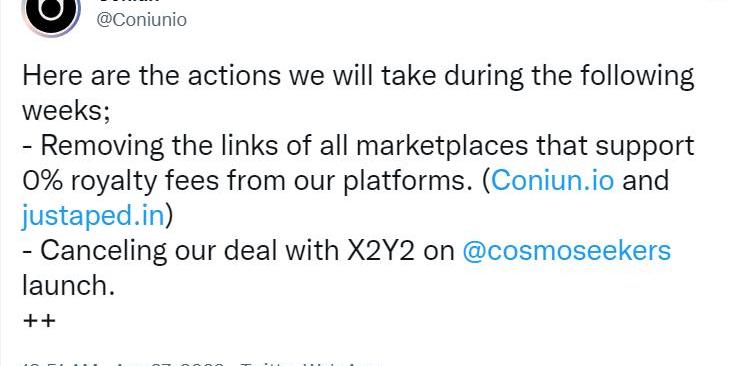Click the Twitter Web App source label
The image size is (741, 366).
coord(310,364)
